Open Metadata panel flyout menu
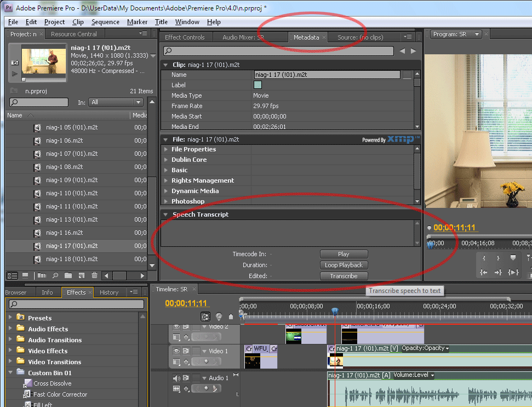 click(x=408, y=36)
